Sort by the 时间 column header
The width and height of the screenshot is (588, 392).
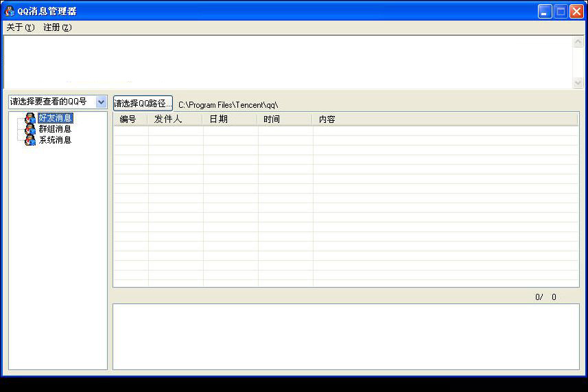click(285, 119)
